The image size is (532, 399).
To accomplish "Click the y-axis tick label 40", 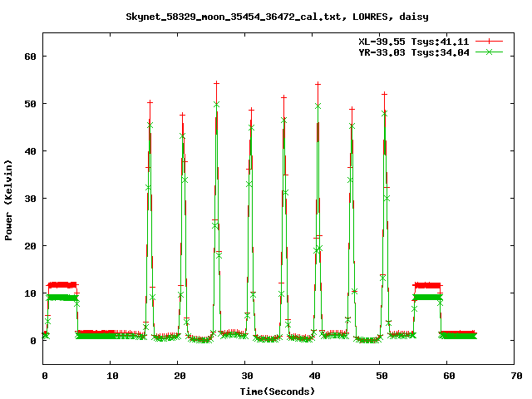I will click(30, 151).
